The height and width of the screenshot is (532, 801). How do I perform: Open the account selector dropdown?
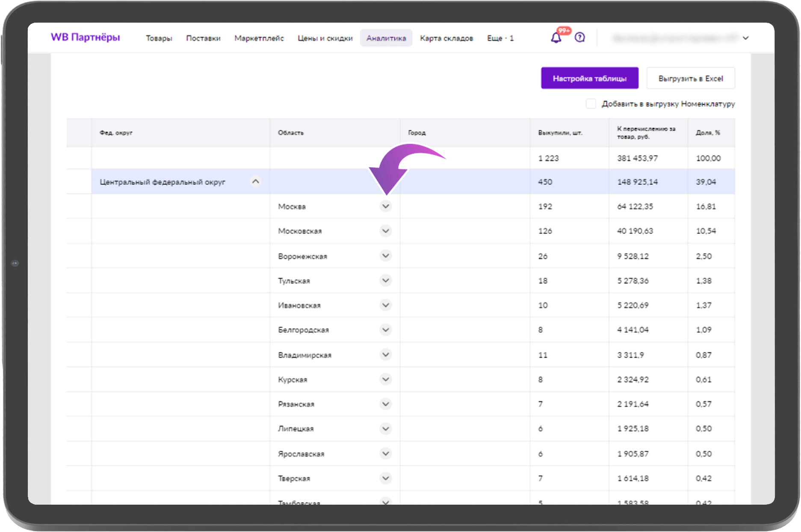[x=746, y=38]
